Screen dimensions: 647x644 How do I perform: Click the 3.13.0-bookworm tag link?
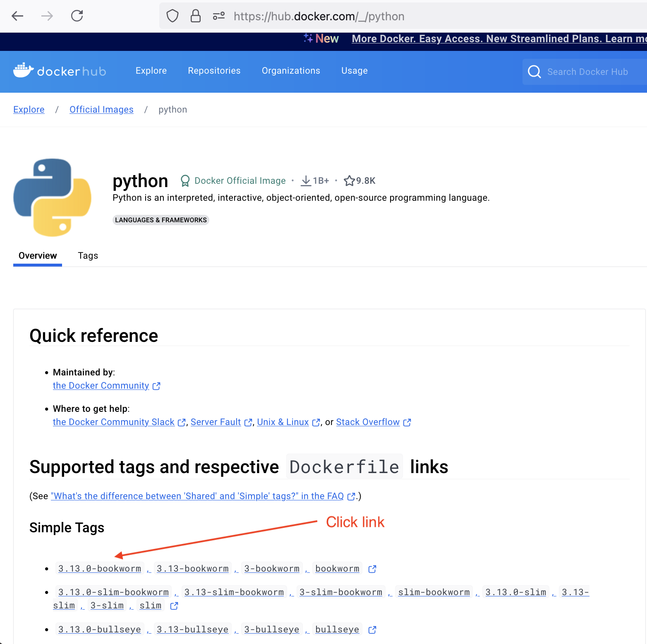(100, 569)
